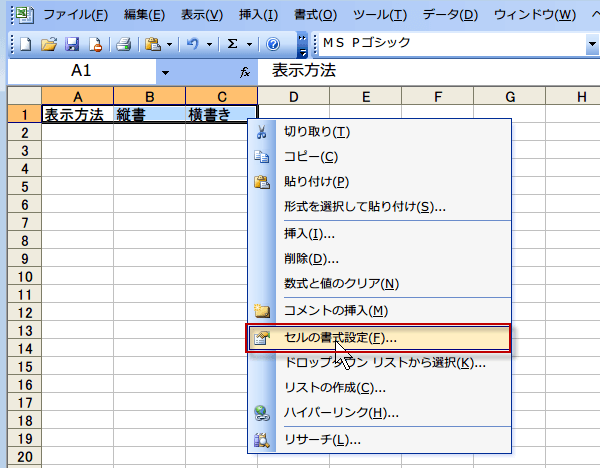Screen dimensions: 600x468
Task: Click the Select All corner button
Action: click(x=24, y=96)
